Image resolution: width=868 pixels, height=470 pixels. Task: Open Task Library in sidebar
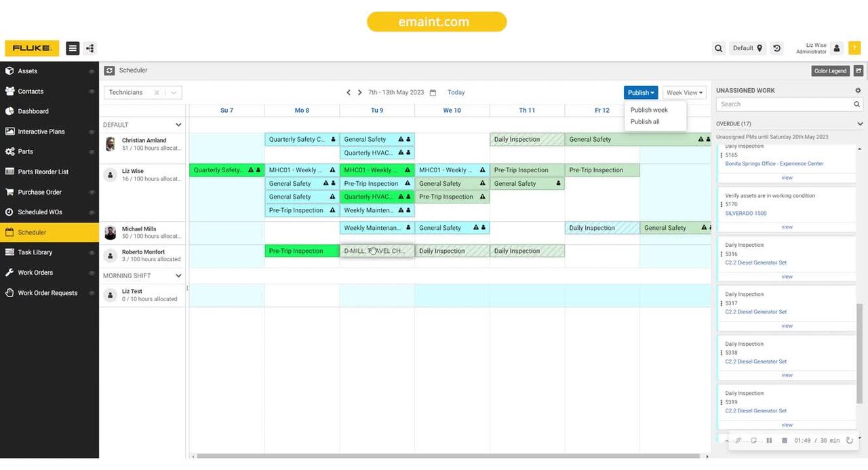point(50,252)
